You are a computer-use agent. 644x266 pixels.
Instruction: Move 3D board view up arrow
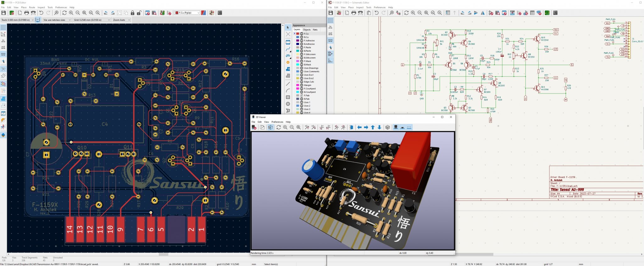[373, 127]
